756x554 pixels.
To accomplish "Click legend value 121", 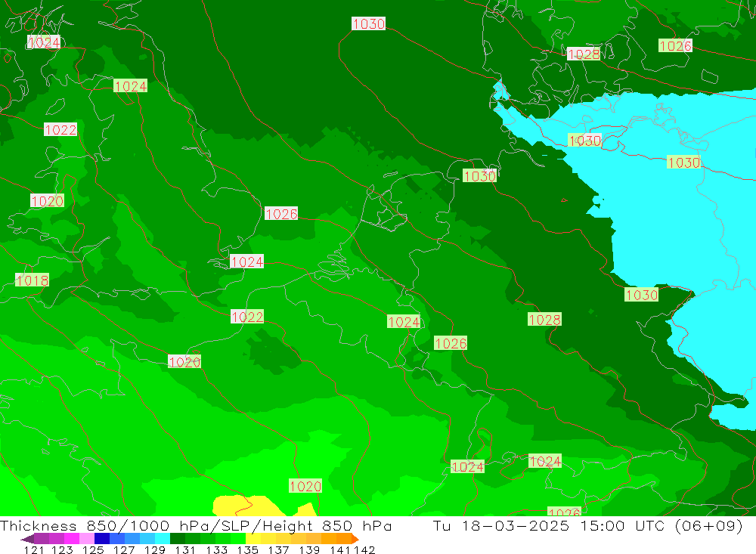I will click(34, 549).
